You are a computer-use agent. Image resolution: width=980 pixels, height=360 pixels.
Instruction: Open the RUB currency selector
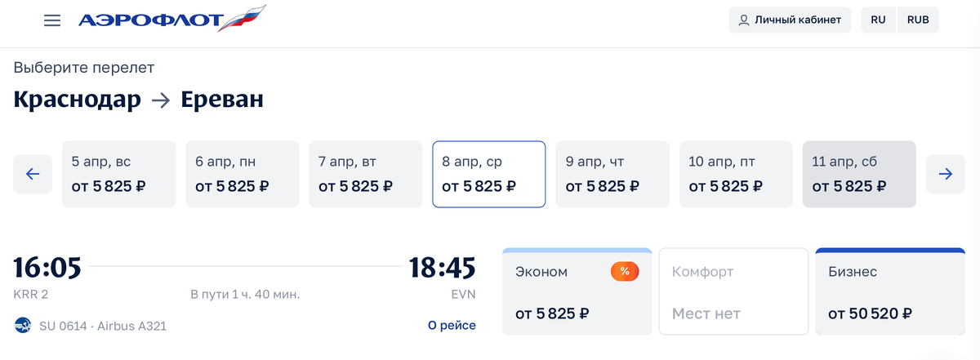tap(918, 20)
